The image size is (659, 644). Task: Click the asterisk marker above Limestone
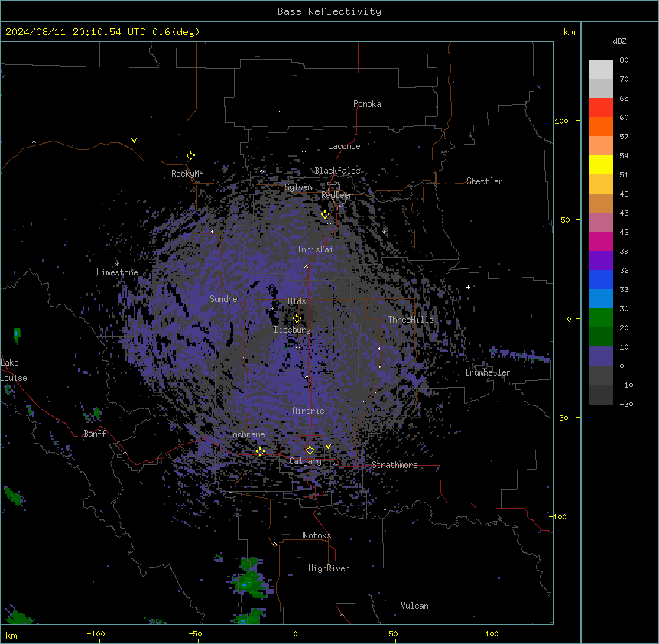(x=117, y=265)
